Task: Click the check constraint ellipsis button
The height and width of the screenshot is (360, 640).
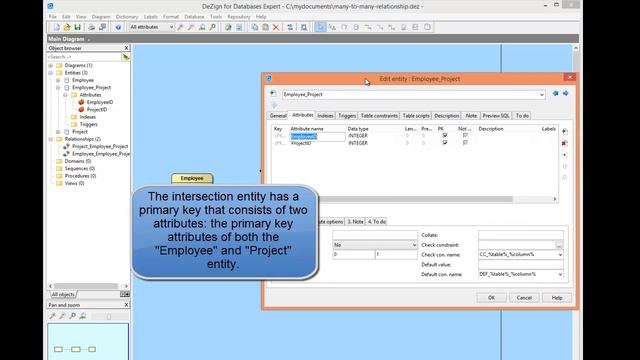Action: point(559,245)
